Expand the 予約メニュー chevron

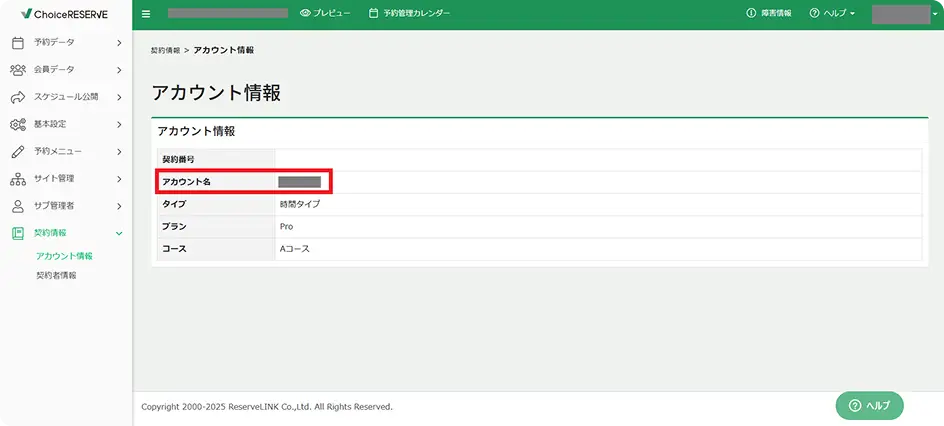click(119, 152)
